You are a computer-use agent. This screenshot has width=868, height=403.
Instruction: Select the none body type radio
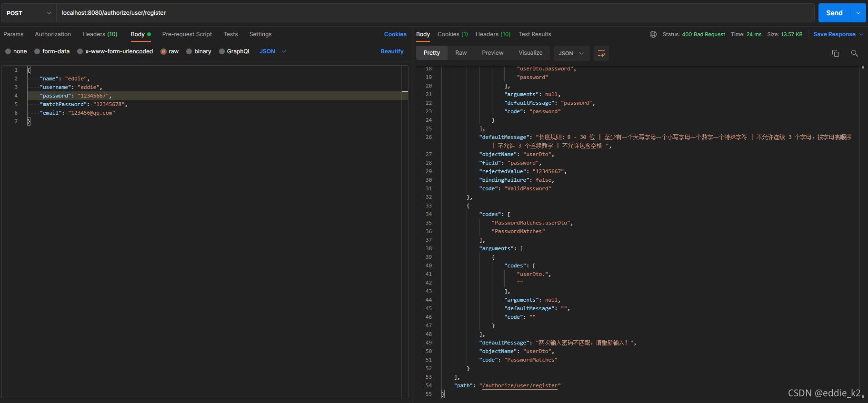click(8, 51)
